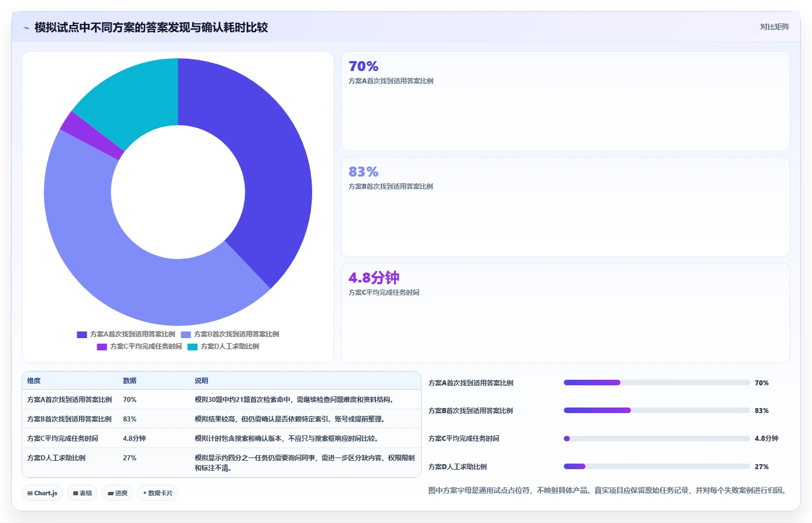Click table row cell 方案B首次找到适用答案比例

point(69,419)
